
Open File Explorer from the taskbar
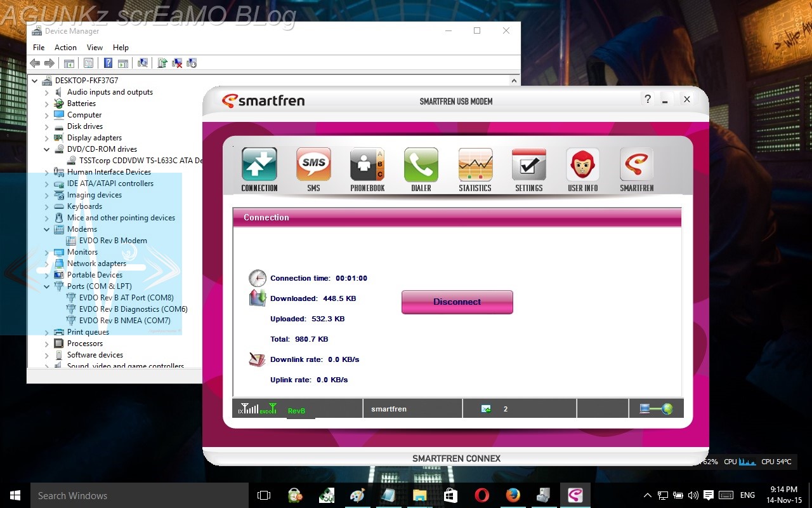[x=419, y=495]
